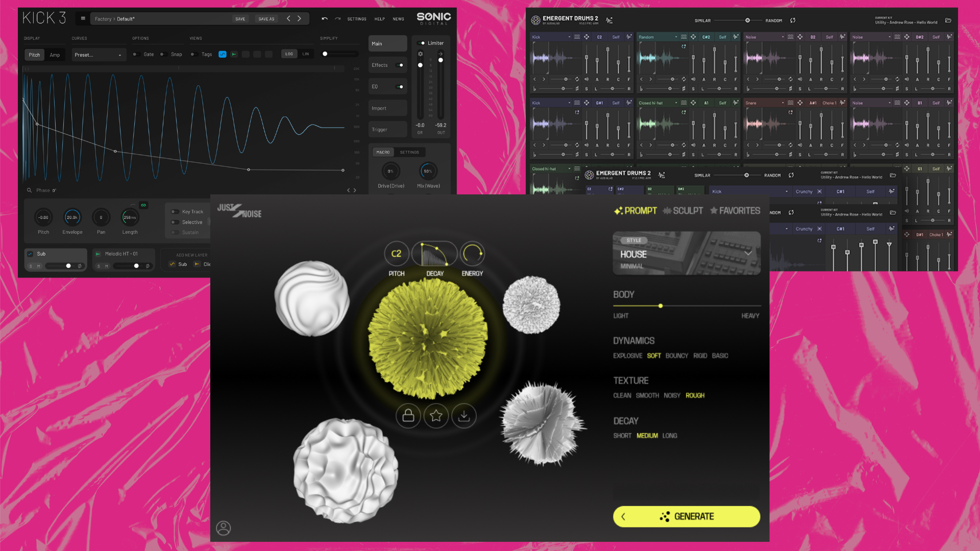The image size is (980, 551).
Task: Solo the Melodic HT - 01 layer
Action: (x=99, y=266)
